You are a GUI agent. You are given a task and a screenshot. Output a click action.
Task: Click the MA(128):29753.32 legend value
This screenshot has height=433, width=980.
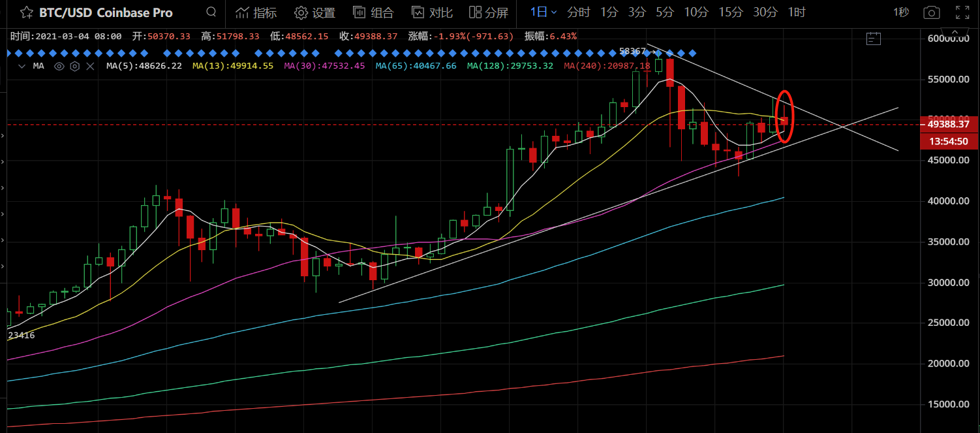[510, 66]
